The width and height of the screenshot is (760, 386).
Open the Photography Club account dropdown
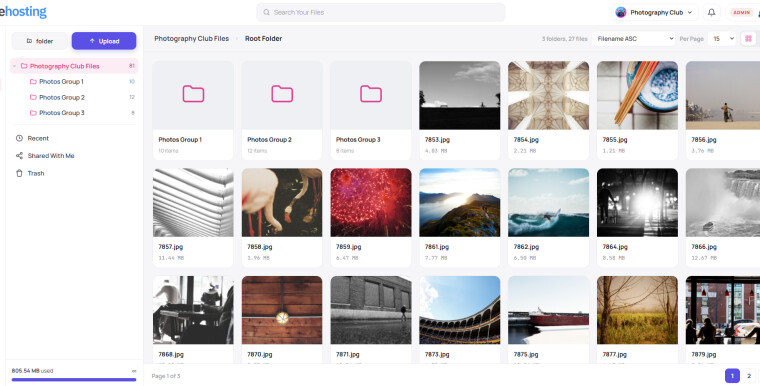[x=654, y=13]
